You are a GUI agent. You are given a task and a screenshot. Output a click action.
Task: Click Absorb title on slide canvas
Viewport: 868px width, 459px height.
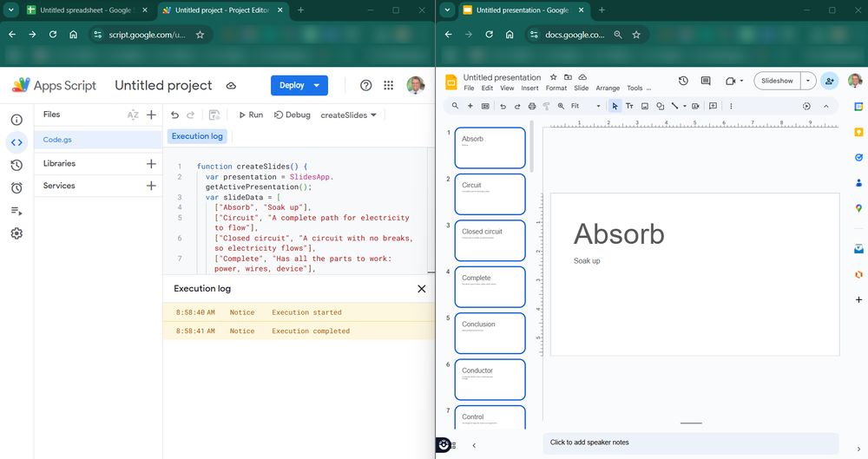619,234
